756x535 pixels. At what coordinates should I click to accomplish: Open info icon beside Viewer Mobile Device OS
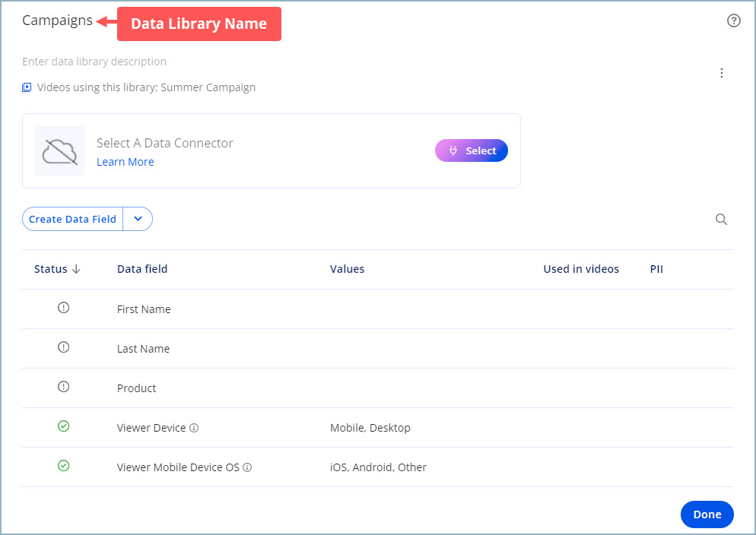(247, 467)
